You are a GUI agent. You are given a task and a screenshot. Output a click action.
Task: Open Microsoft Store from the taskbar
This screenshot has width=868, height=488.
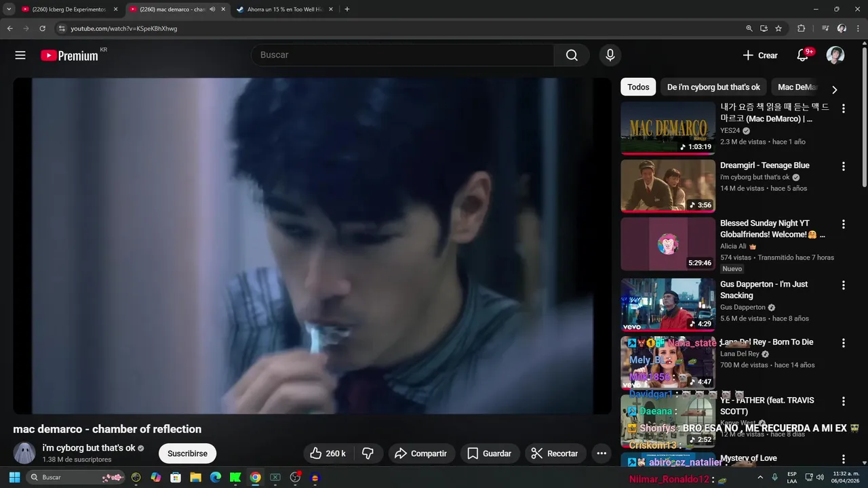(x=176, y=477)
